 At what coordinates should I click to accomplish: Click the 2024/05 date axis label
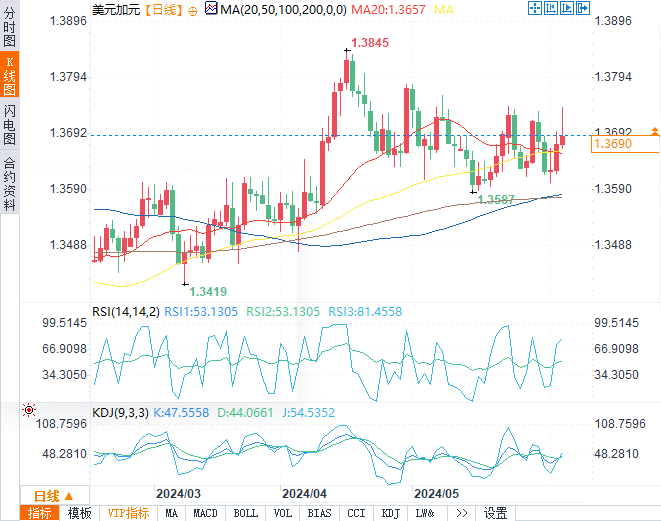[436, 494]
